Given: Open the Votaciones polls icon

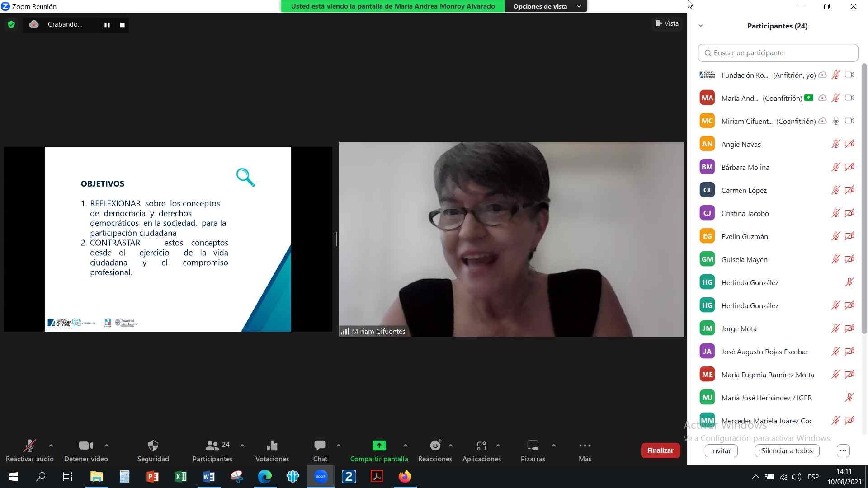Looking at the screenshot, I should point(272,446).
